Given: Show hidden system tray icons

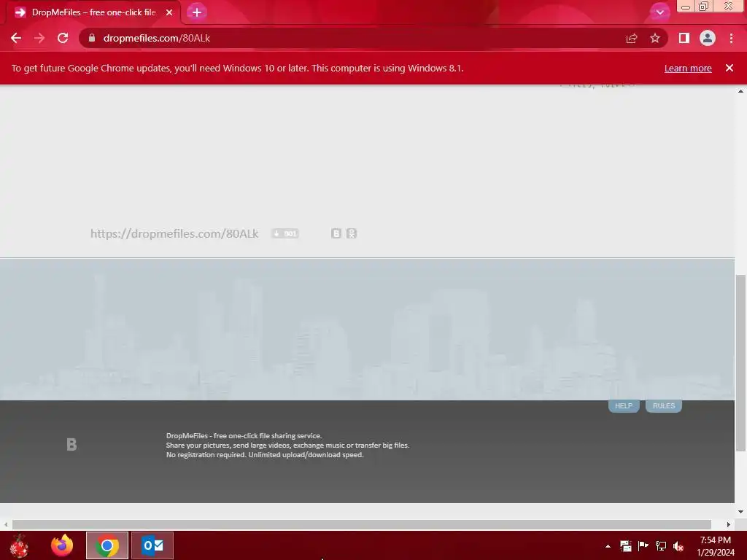Looking at the screenshot, I should click(x=608, y=546).
